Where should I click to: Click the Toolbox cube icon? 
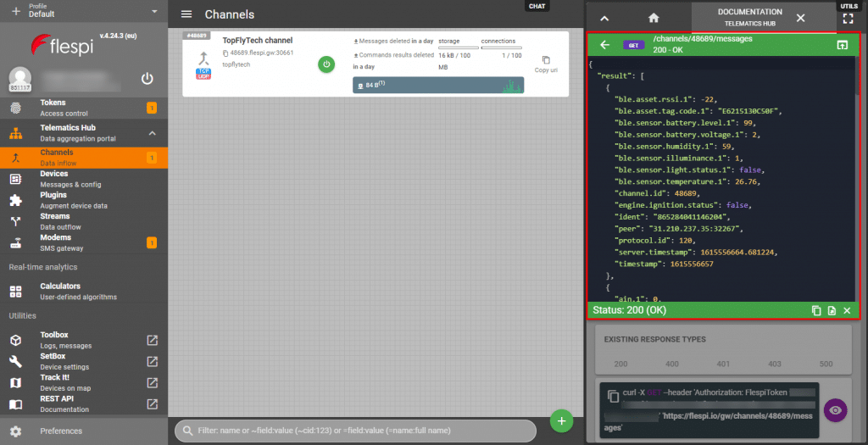pos(15,341)
